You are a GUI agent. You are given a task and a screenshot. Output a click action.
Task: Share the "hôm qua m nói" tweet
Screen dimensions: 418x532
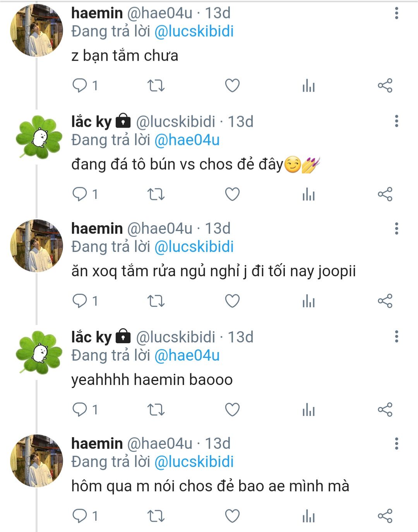pyautogui.click(x=385, y=516)
